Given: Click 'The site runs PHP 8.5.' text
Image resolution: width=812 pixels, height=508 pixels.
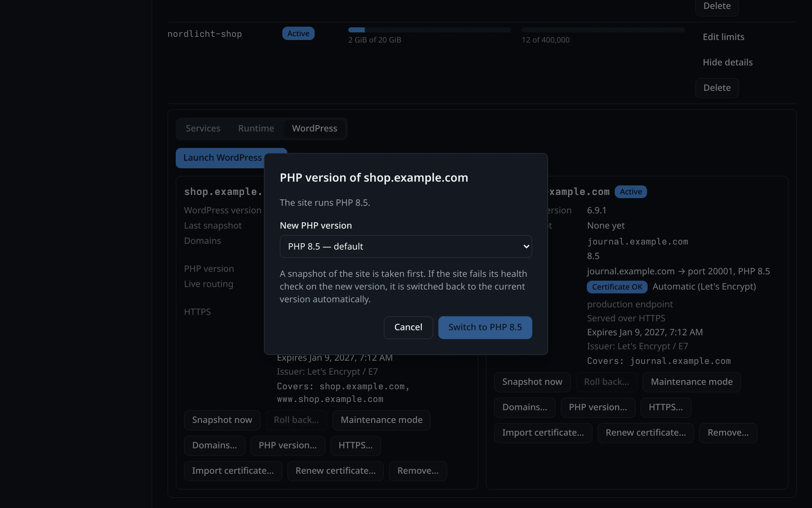Looking at the screenshot, I should point(325,203).
